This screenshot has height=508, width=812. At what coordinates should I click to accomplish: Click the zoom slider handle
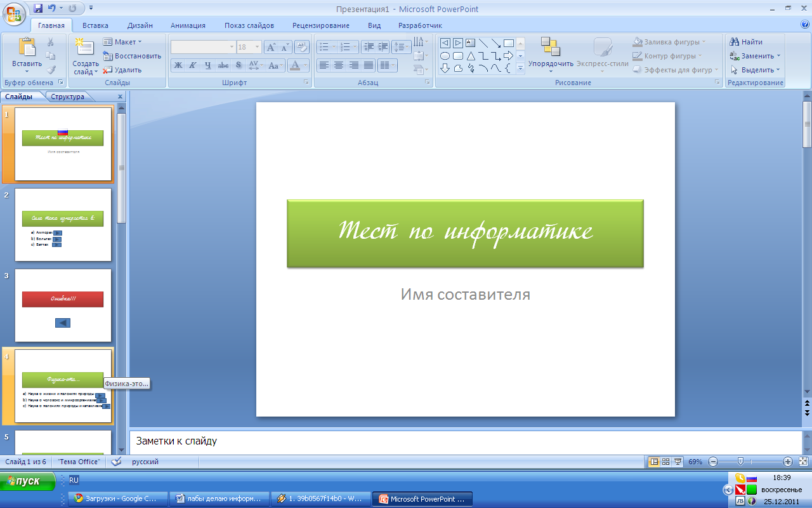pos(740,462)
